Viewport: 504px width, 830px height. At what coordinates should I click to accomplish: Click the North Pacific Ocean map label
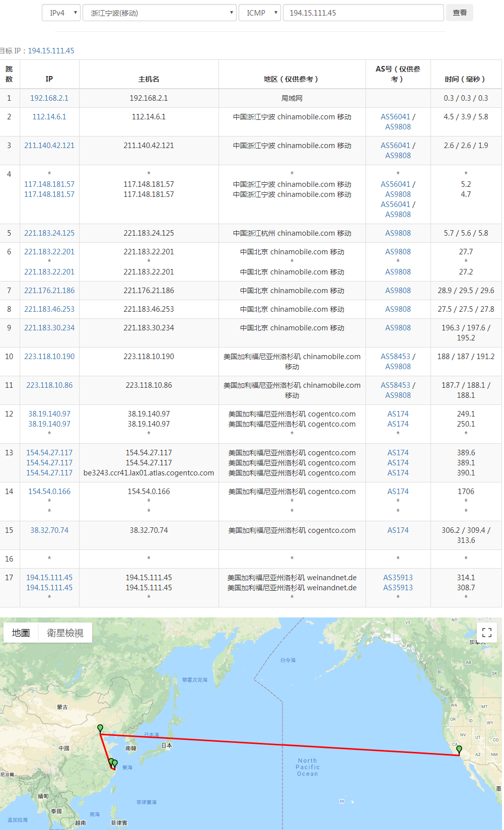tap(308, 767)
